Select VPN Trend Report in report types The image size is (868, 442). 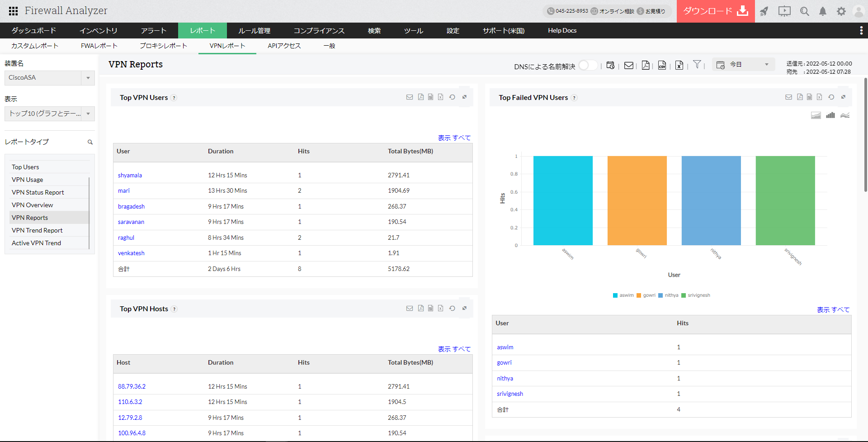pyautogui.click(x=37, y=230)
